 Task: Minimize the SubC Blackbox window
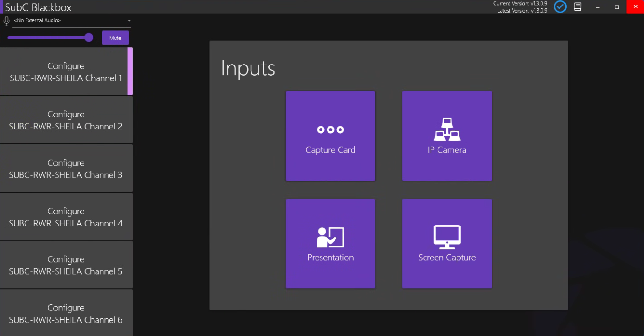[x=598, y=7]
